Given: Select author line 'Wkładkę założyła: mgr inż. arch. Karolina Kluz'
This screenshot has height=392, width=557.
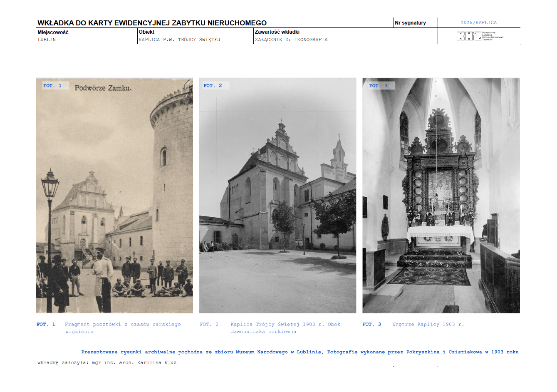Looking at the screenshot, I should pos(107,362).
